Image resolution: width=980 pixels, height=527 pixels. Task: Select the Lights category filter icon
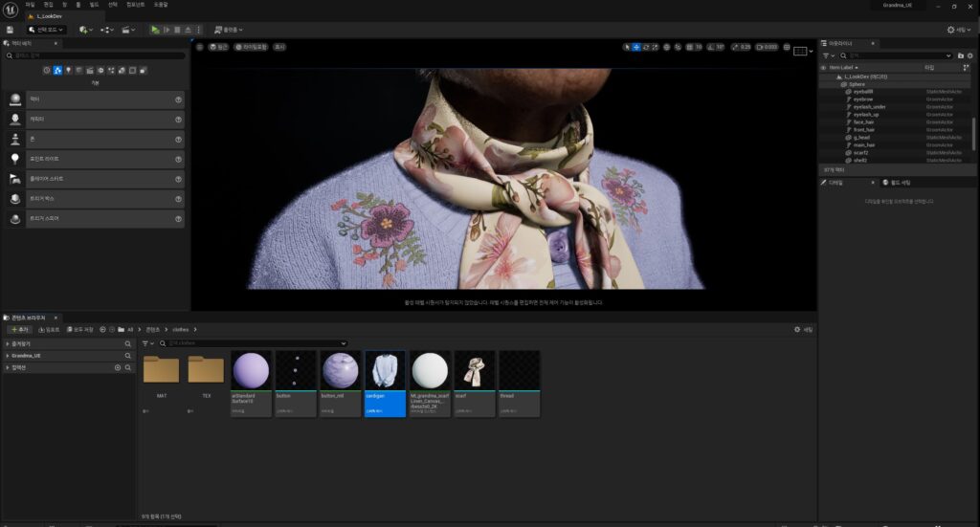click(68, 70)
